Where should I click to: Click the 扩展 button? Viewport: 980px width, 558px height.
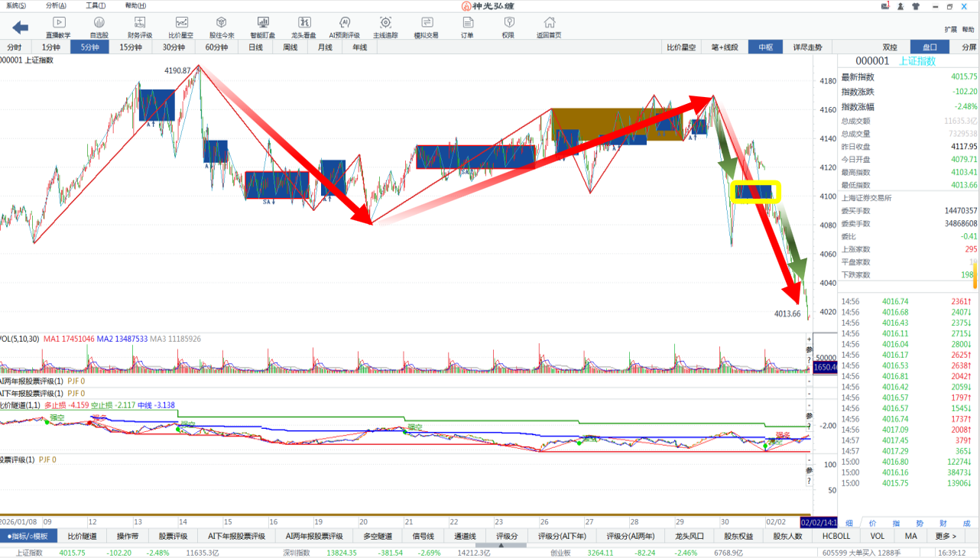[950, 30]
